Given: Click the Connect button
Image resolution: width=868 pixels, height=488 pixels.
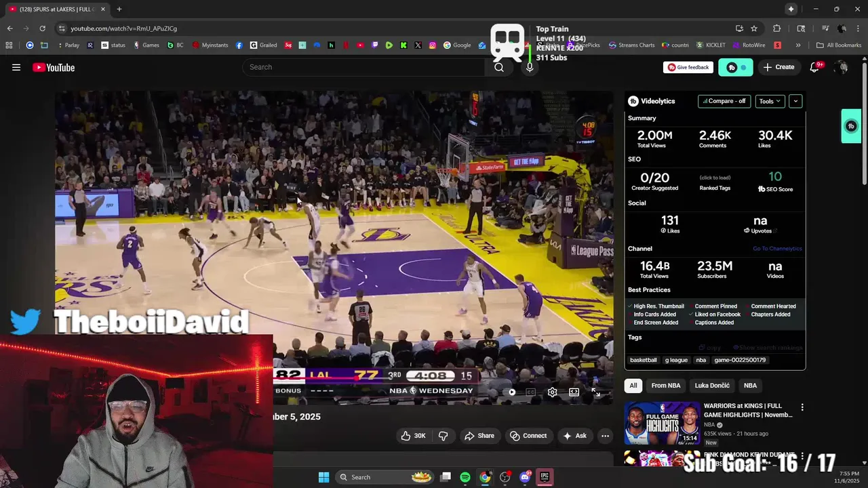Looking at the screenshot, I should pyautogui.click(x=528, y=436).
